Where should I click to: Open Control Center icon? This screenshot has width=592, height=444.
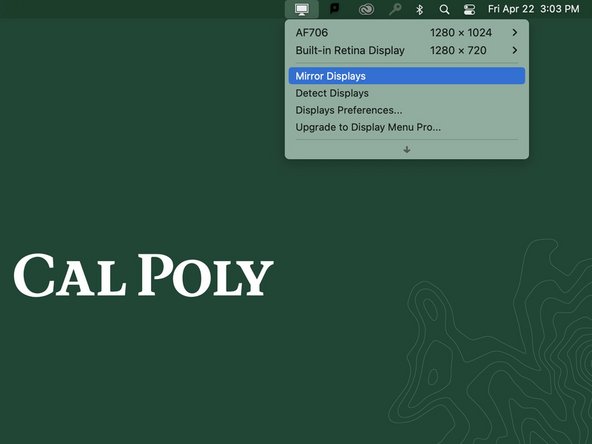click(x=469, y=9)
